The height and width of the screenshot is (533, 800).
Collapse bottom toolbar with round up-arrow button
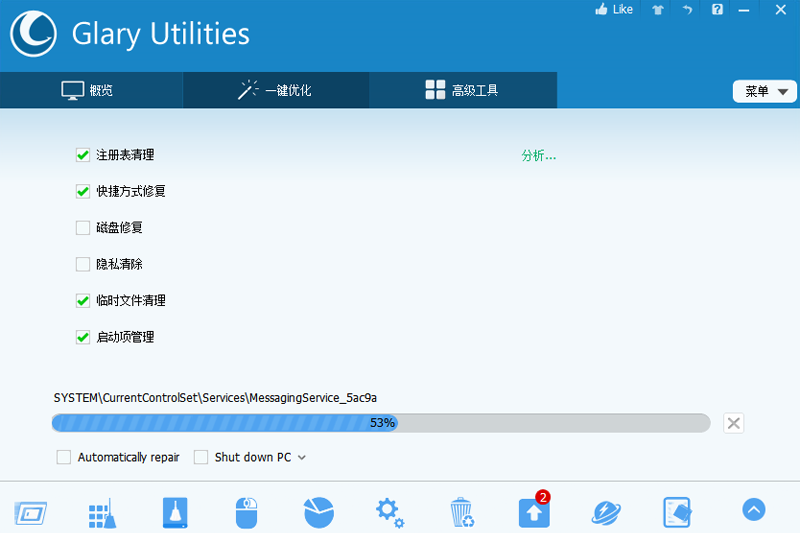pos(754,510)
